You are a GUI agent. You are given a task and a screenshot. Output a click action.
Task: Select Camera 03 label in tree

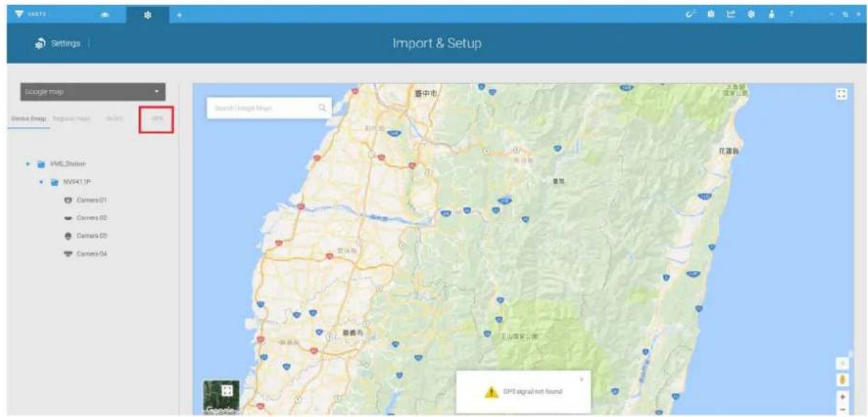[x=92, y=236]
